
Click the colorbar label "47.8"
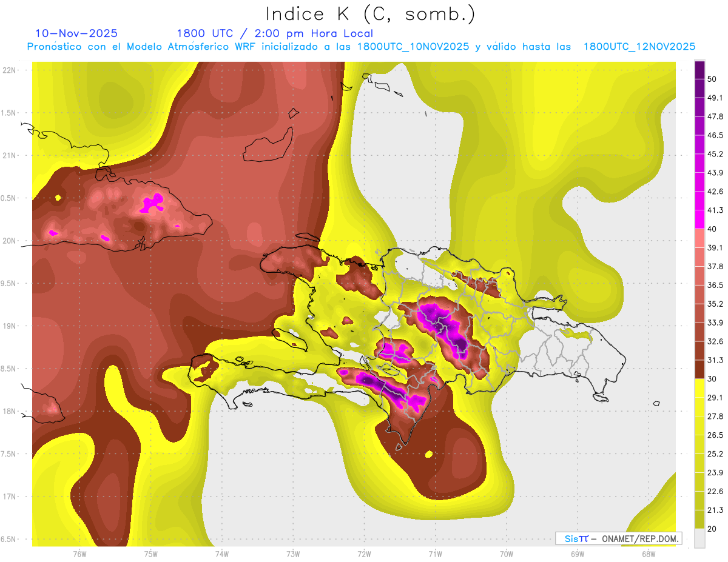[x=715, y=116]
